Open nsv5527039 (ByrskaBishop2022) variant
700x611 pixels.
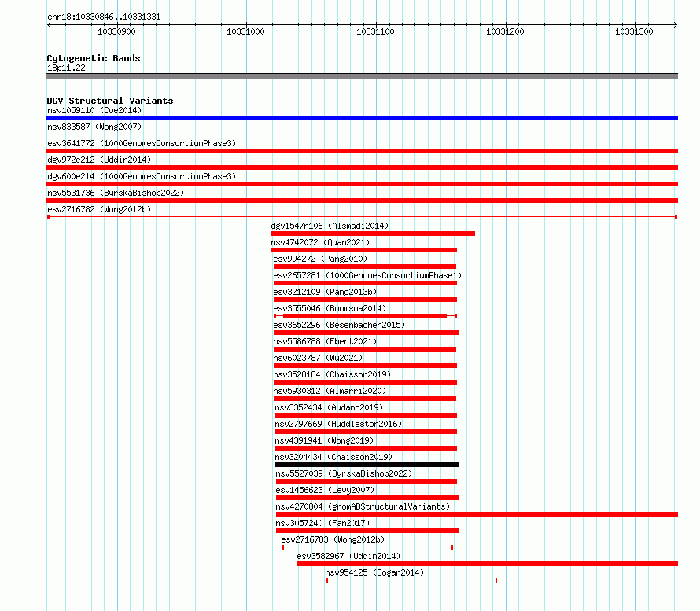tap(344, 473)
